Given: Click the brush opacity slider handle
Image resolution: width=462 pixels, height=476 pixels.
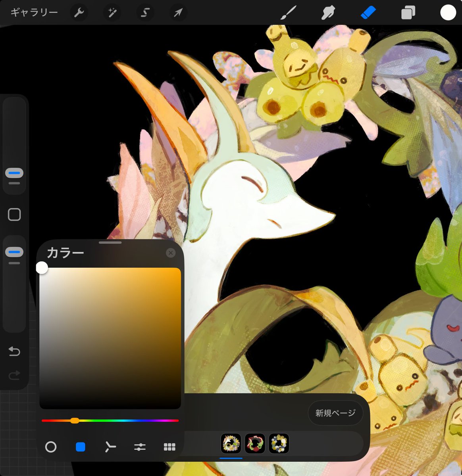Looking at the screenshot, I should (14, 252).
